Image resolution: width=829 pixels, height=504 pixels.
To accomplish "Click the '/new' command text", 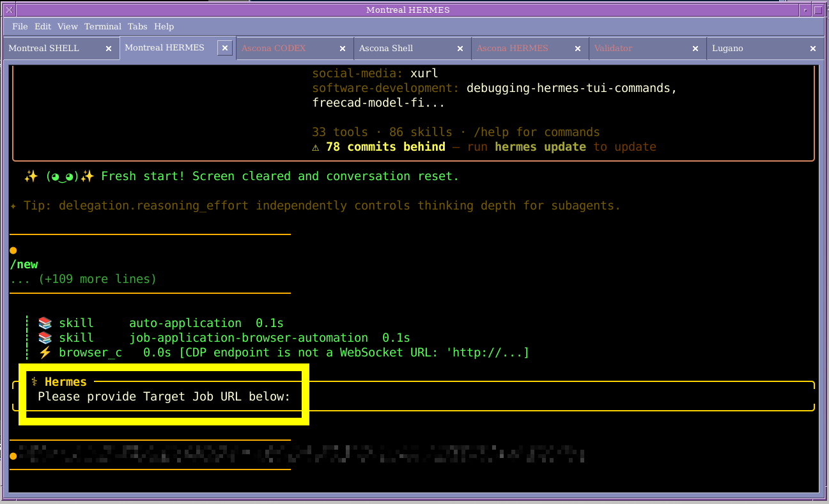I will tap(24, 264).
